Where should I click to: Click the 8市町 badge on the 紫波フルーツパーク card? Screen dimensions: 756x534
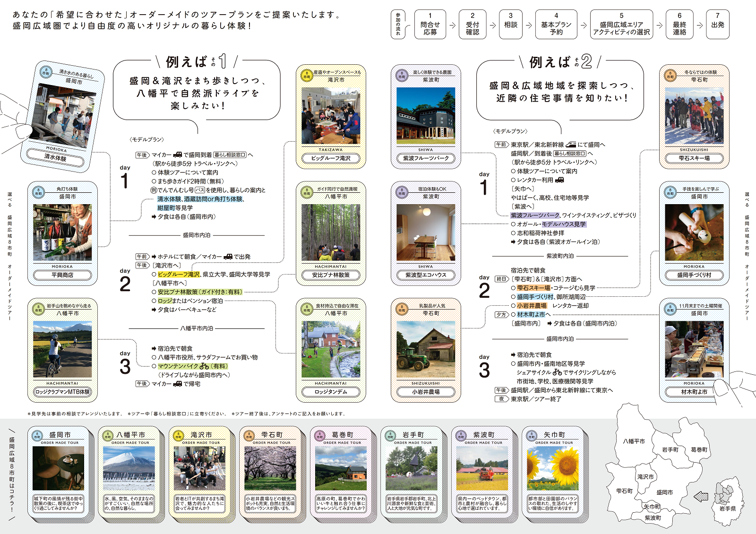402,75
